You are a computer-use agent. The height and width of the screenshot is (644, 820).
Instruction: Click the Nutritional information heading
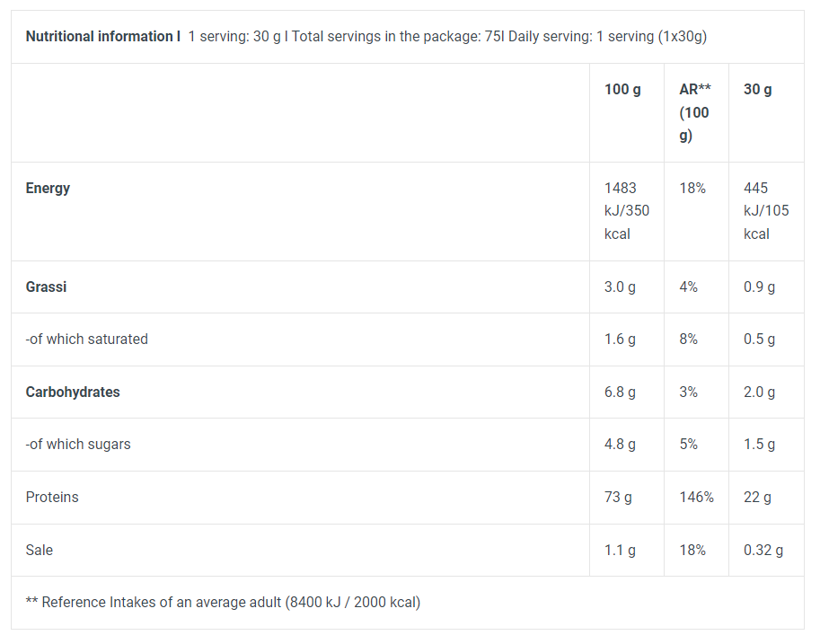coord(103,37)
